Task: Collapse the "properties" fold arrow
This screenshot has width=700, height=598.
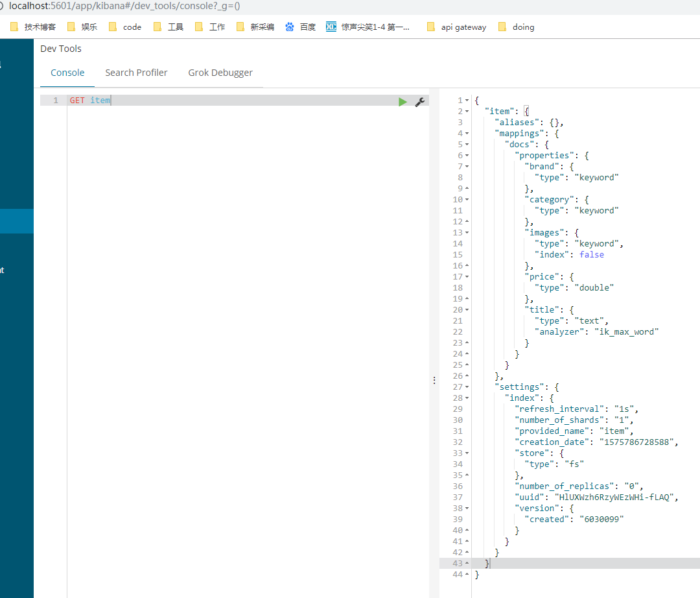Action: point(467,156)
